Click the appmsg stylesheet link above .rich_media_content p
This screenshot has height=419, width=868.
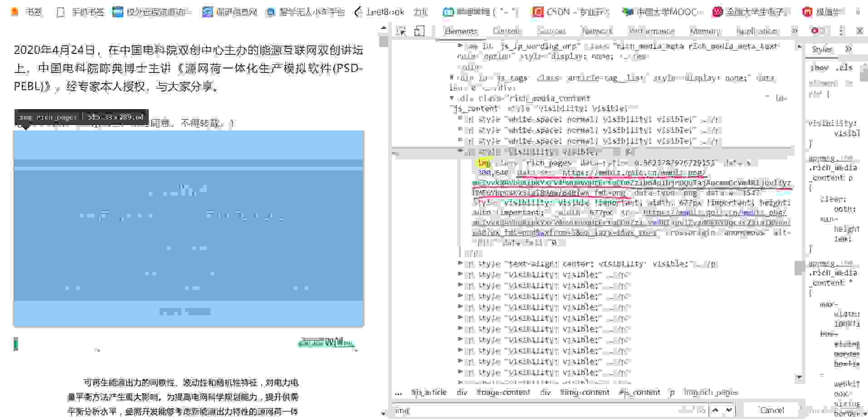pos(831,158)
